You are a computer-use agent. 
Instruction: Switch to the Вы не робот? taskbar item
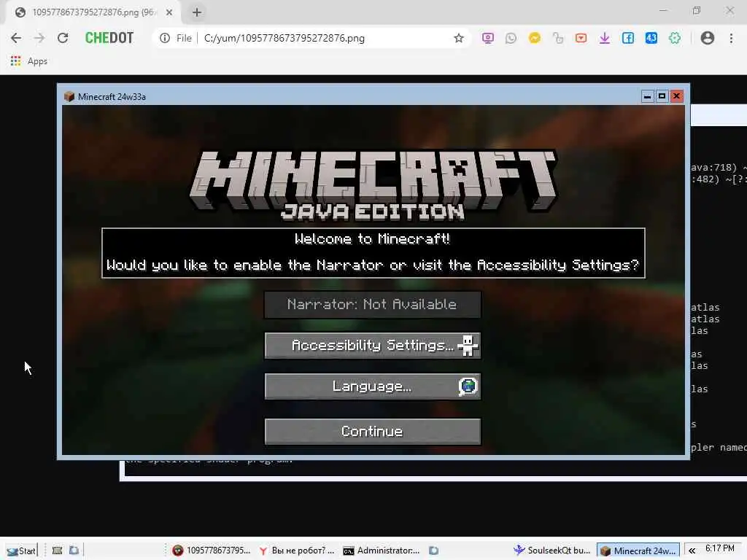pos(297,551)
